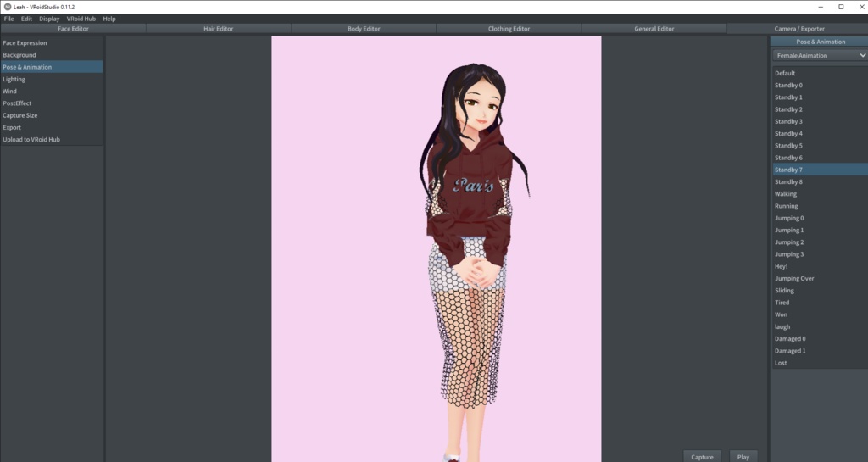Switch to the Body Editor tab
This screenshot has width=868, height=462.
coord(364,29)
